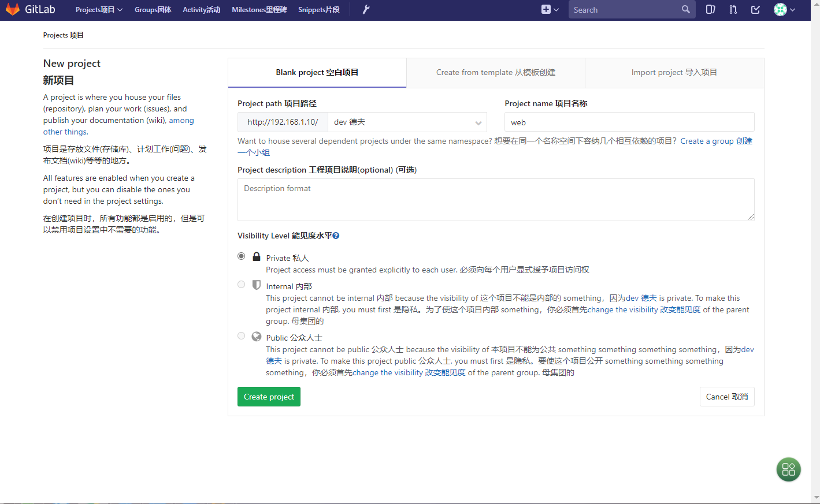Image resolution: width=820 pixels, height=504 pixels.
Task: Open the todos checkmark icon
Action: pyautogui.click(x=755, y=9)
